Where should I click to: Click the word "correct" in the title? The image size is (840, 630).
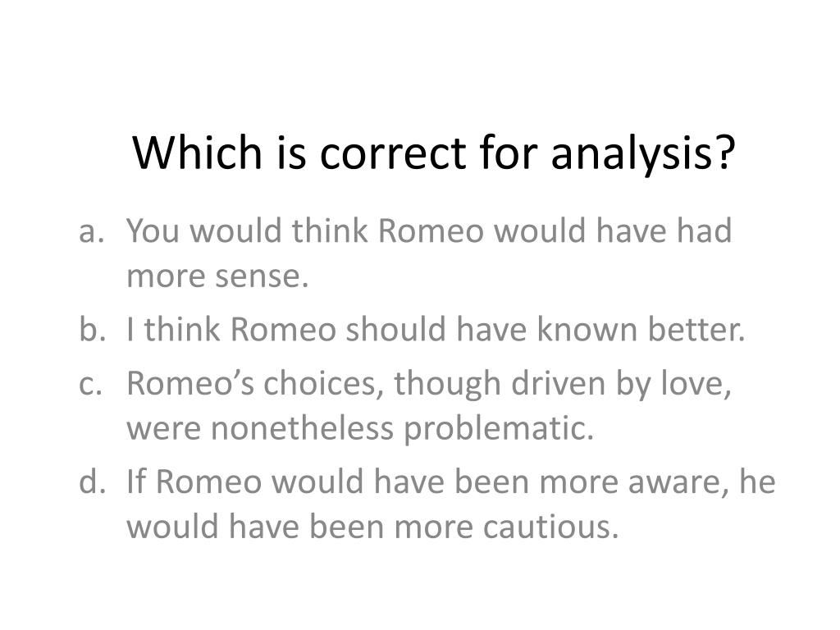point(393,154)
